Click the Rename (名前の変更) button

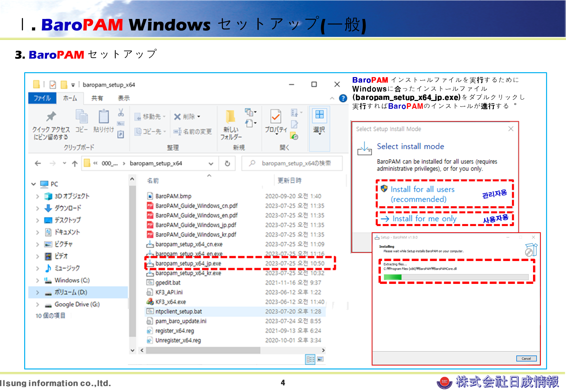pyautogui.click(x=193, y=132)
